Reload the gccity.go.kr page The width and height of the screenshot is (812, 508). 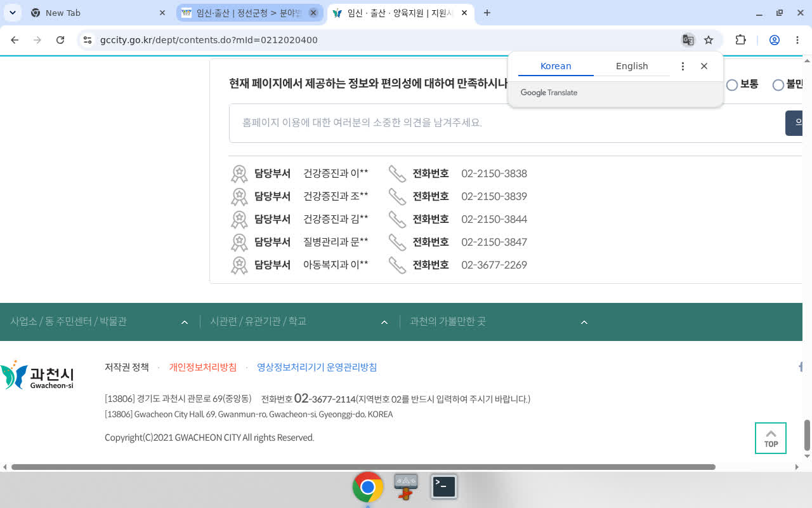click(60, 40)
